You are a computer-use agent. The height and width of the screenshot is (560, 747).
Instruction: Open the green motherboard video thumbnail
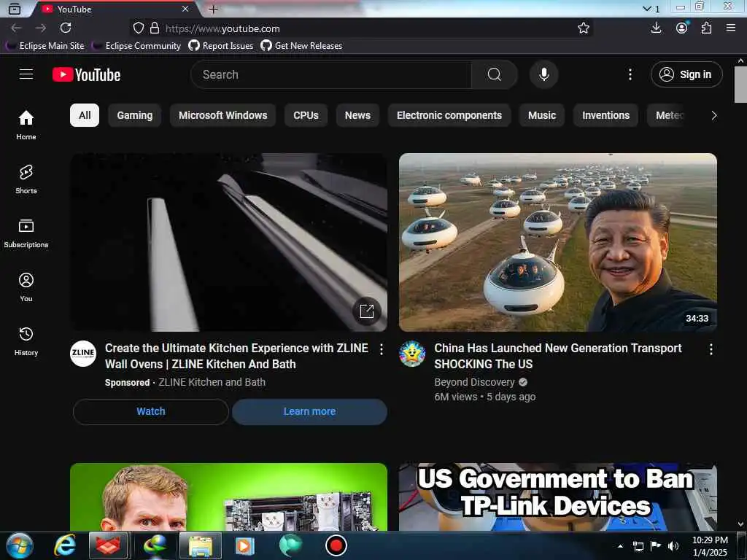tap(228, 497)
